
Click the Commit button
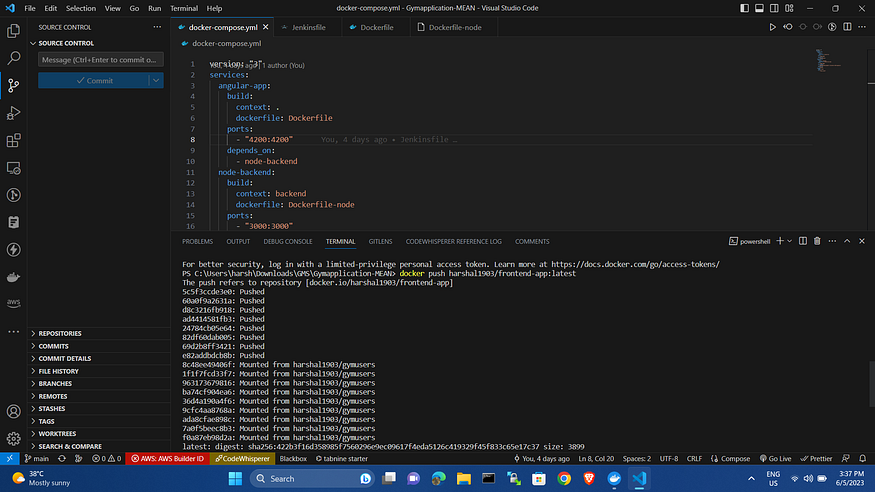click(x=94, y=80)
